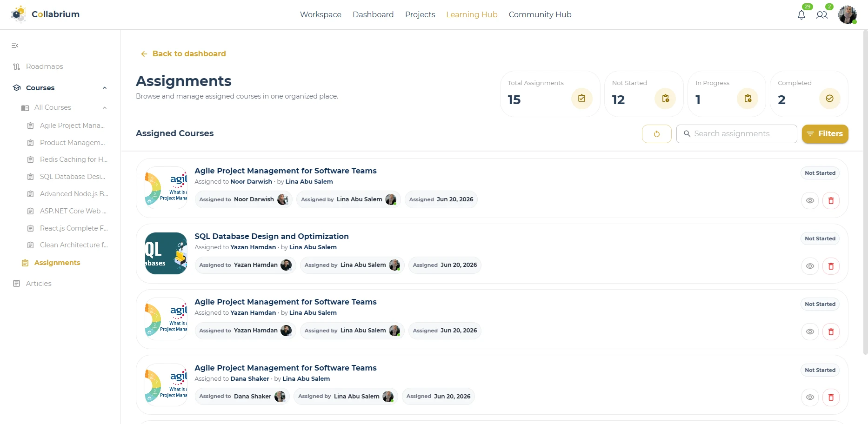Delete Dana Shaker's Agile assignment
868x424 pixels.
pyautogui.click(x=831, y=397)
